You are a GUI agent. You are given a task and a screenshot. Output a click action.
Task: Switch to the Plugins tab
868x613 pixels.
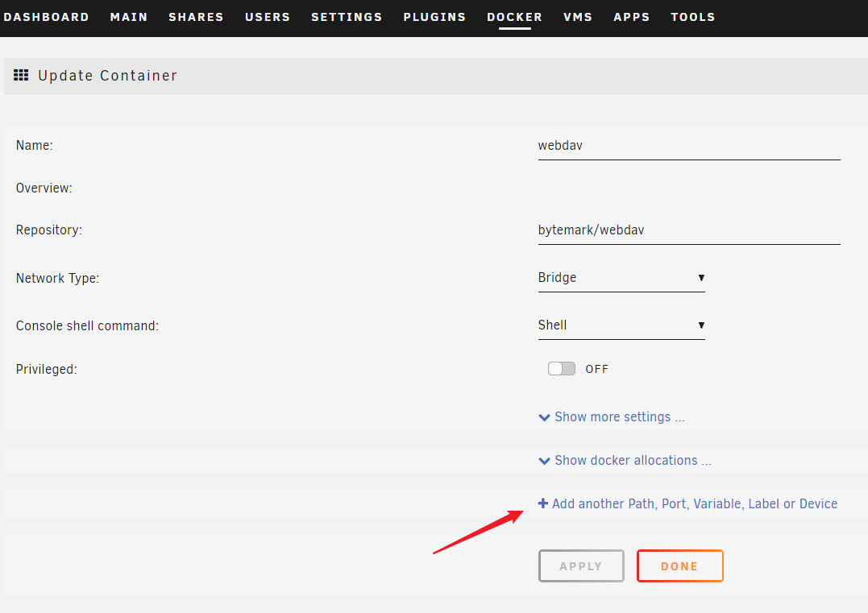(x=434, y=17)
